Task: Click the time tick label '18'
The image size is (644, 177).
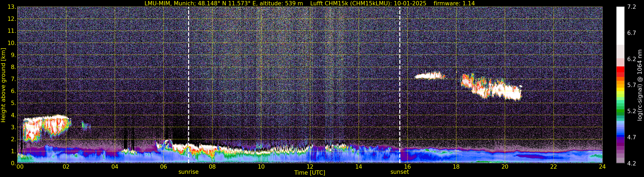Action: coord(456,167)
